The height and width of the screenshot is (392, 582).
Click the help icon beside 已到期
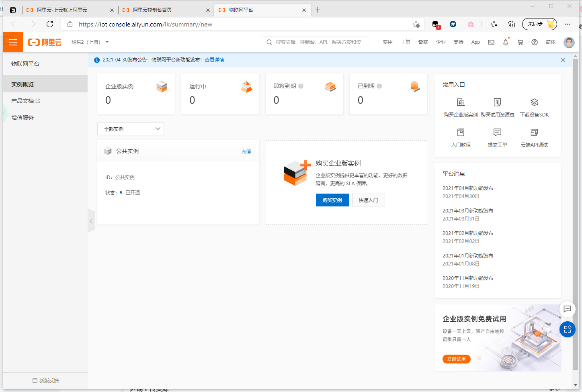[x=379, y=86]
